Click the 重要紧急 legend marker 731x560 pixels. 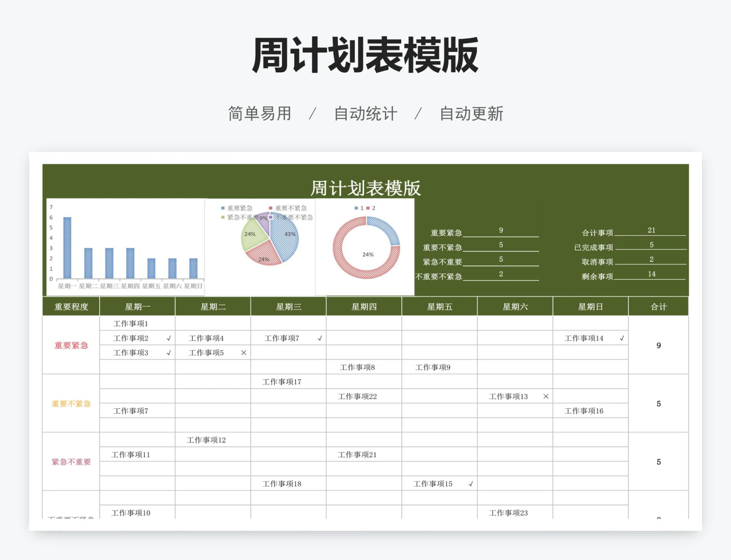pyautogui.click(x=222, y=208)
